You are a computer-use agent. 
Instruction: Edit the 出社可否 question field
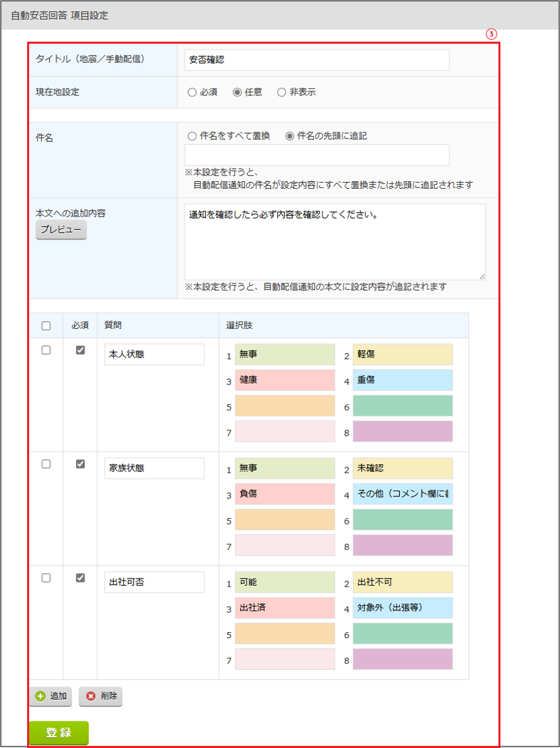154,583
